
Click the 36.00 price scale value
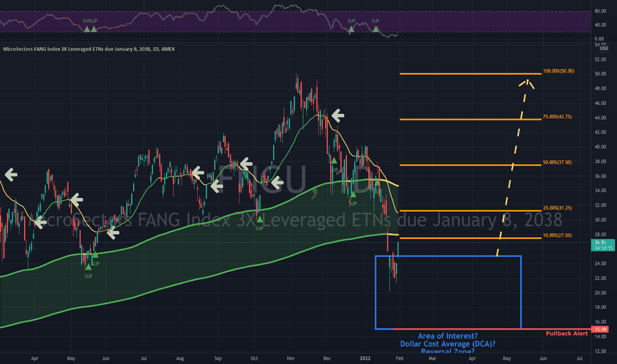tap(600, 176)
